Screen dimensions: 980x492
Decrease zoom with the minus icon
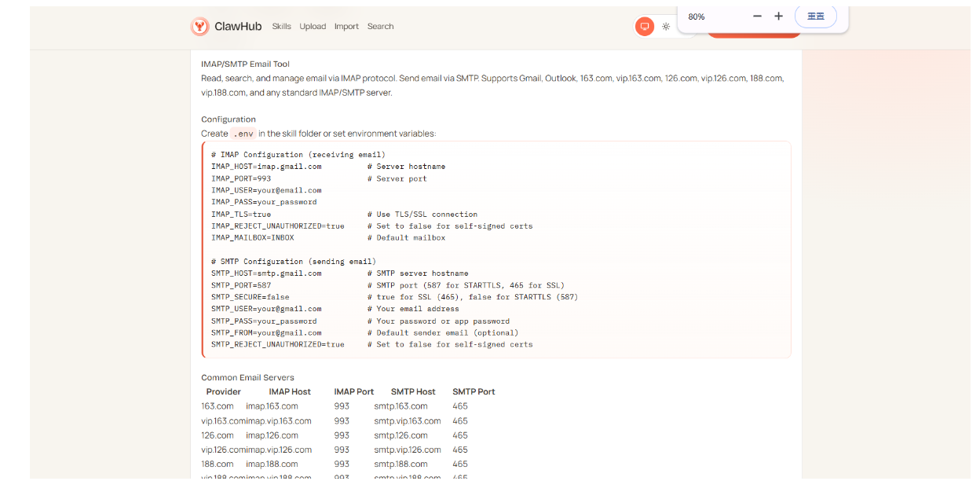coord(757,17)
